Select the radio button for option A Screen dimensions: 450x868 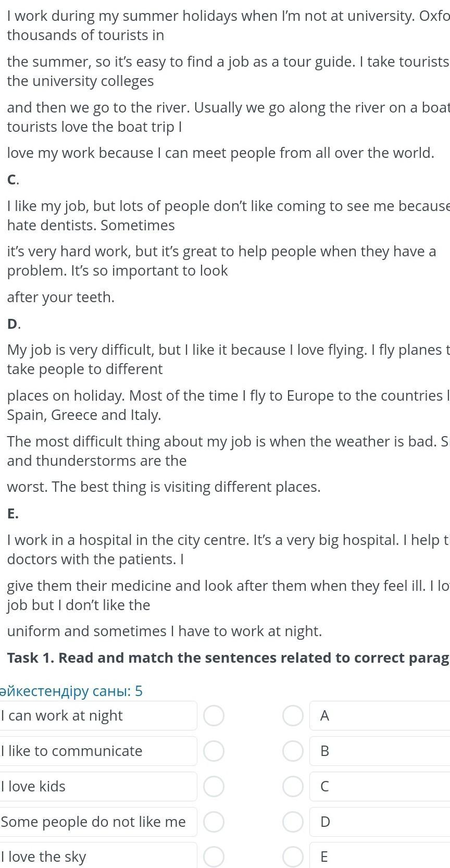tap(293, 715)
